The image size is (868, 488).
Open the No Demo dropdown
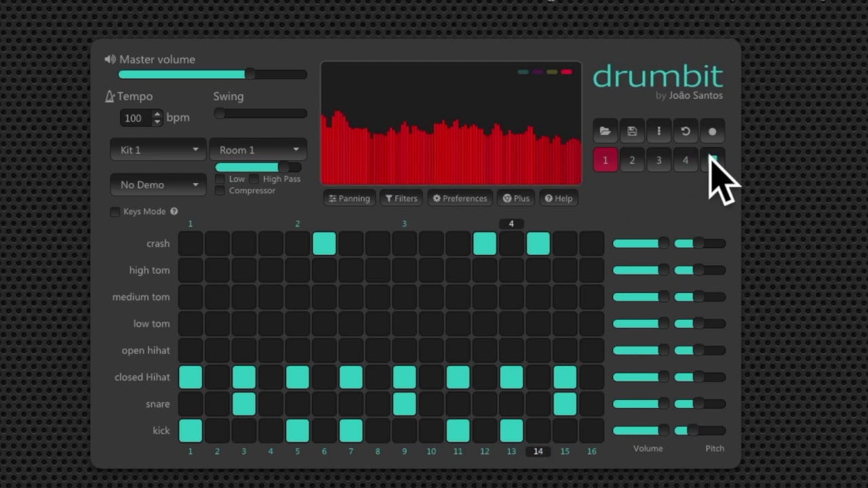(x=158, y=184)
